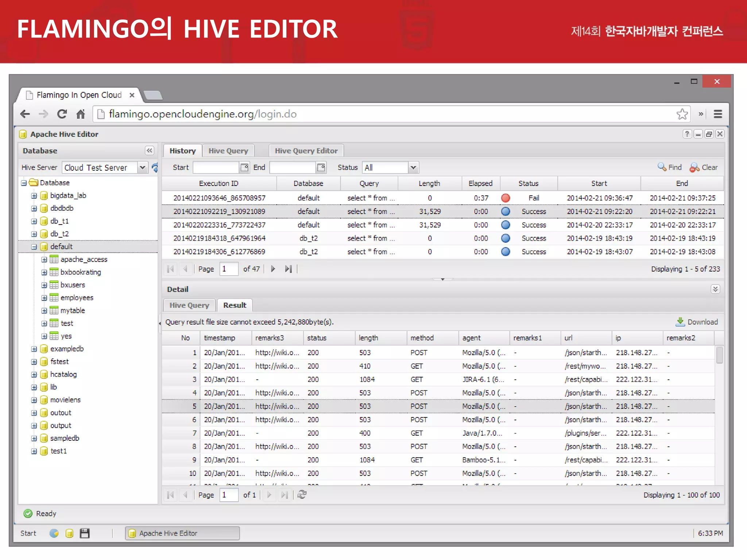Collapse the Database side panel
Image resolution: width=747 pixels, height=560 pixels.
[150, 151]
